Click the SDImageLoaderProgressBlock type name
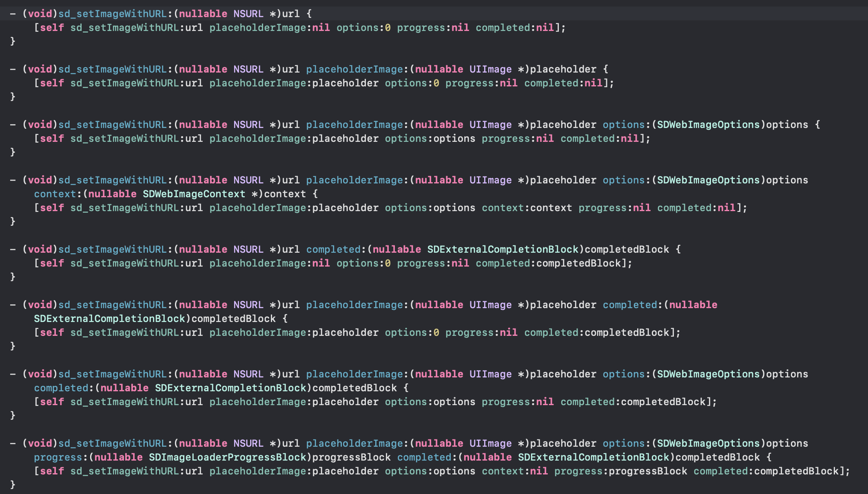This screenshot has width=868, height=494. (228, 457)
